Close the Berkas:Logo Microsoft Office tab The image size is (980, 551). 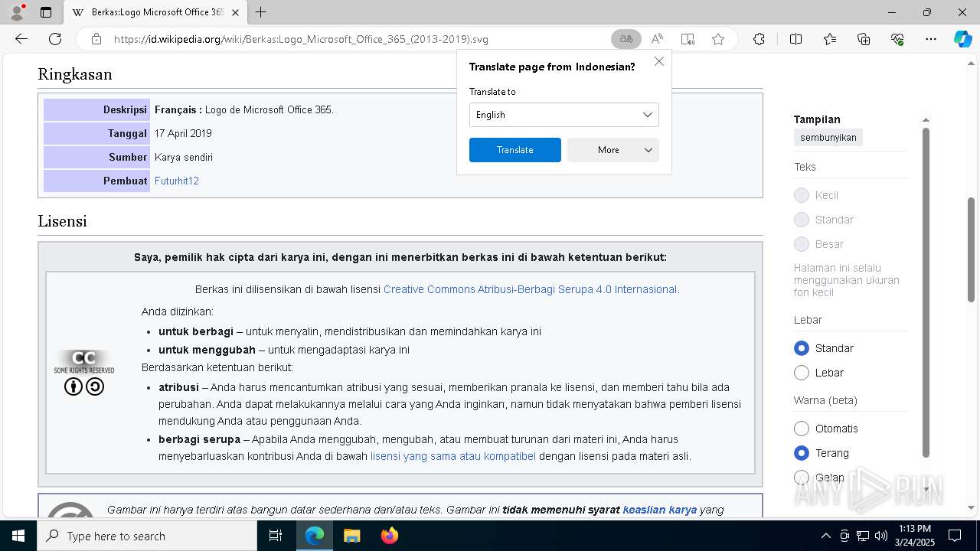235,12
